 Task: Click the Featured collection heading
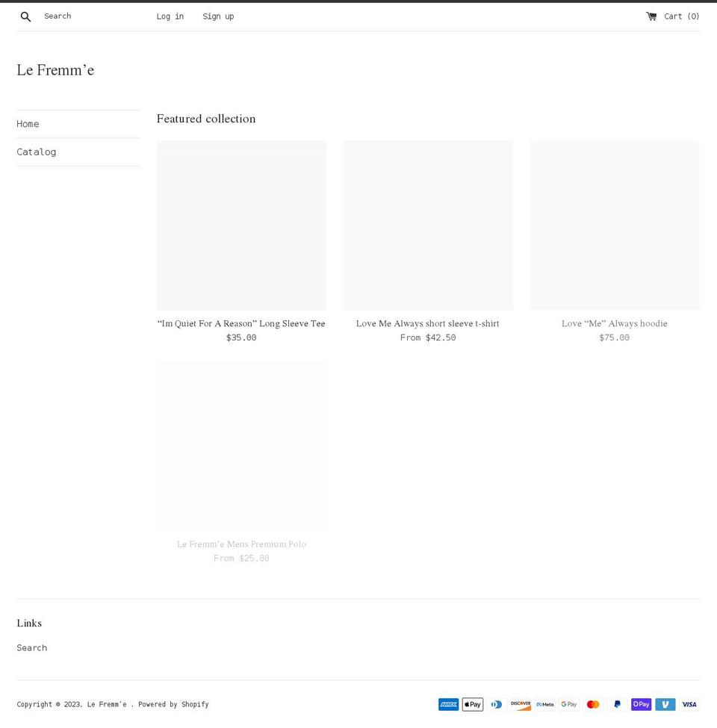(206, 119)
